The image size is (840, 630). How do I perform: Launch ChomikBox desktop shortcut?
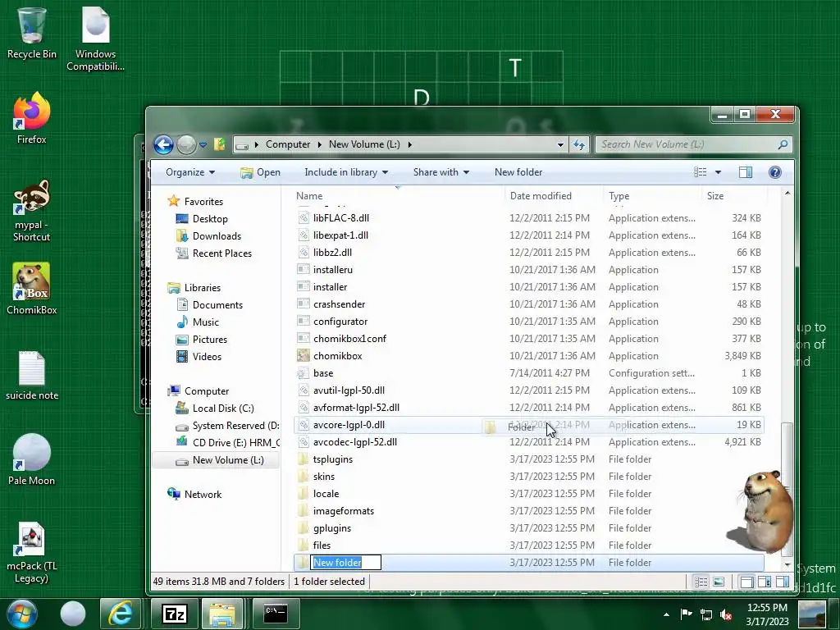point(32,288)
